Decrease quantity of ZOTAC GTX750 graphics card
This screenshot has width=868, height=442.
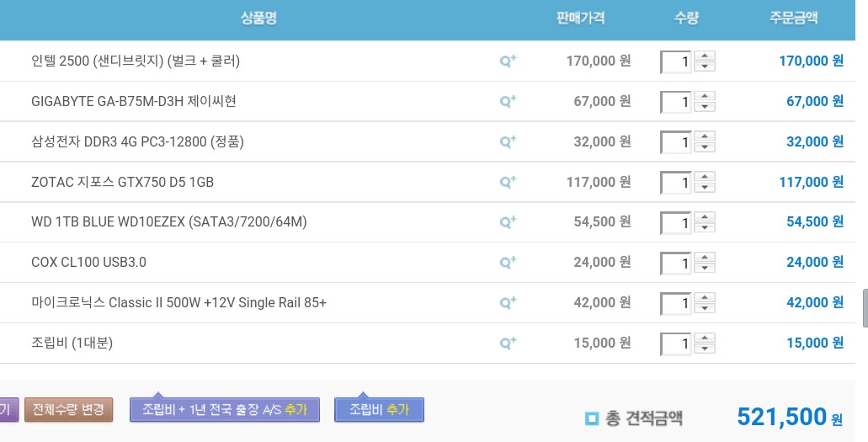706,188
